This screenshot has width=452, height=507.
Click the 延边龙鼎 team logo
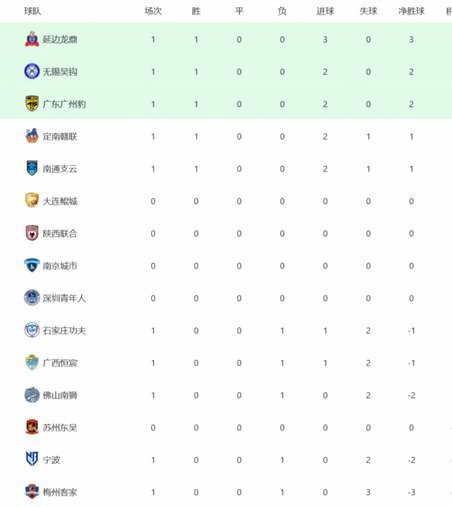[x=32, y=39]
